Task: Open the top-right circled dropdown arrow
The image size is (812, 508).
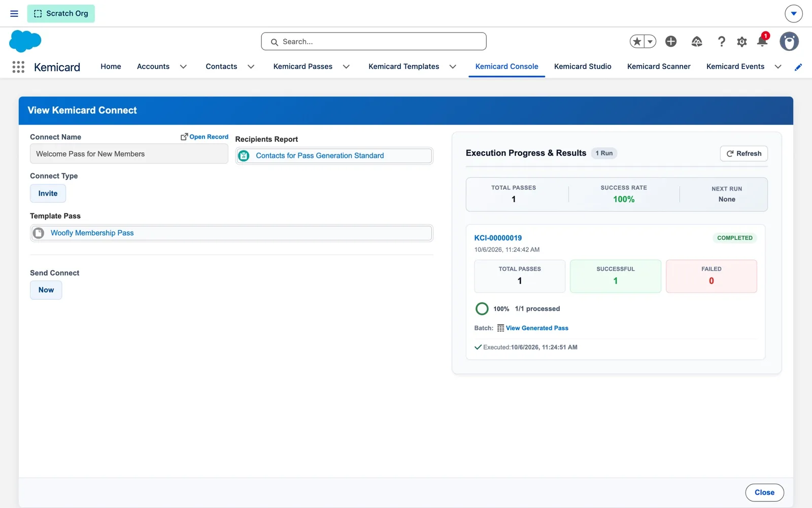Action: pyautogui.click(x=793, y=14)
